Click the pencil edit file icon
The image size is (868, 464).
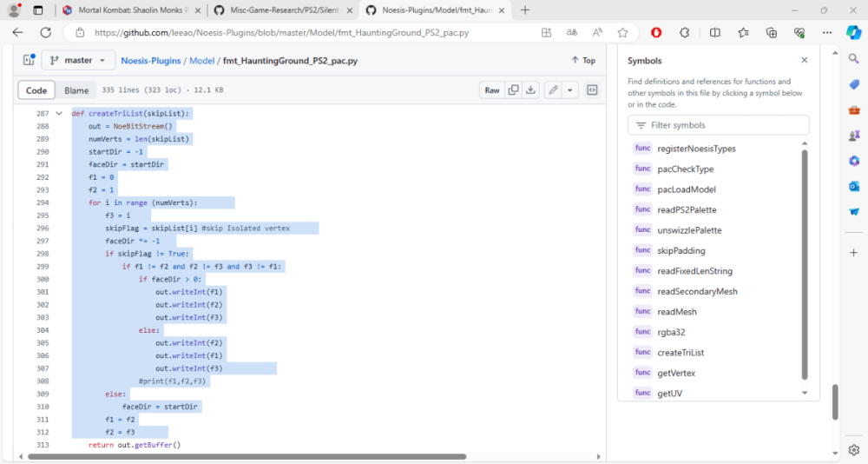(552, 90)
